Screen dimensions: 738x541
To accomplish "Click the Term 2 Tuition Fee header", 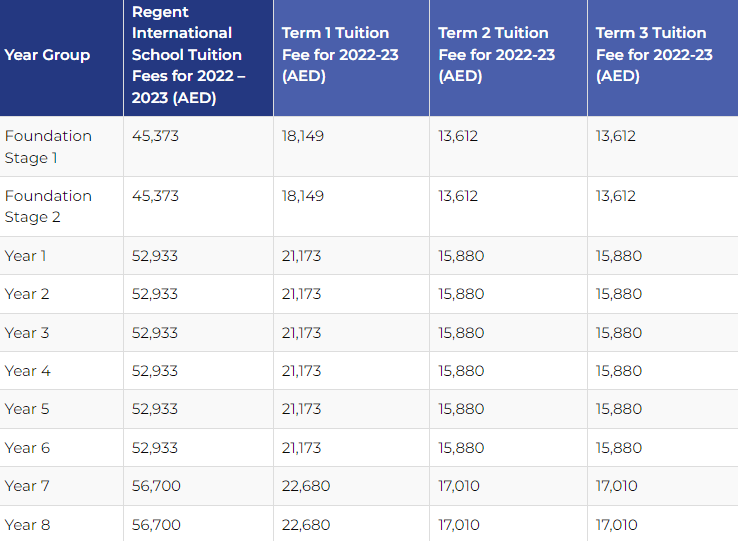I will (x=497, y=55).
